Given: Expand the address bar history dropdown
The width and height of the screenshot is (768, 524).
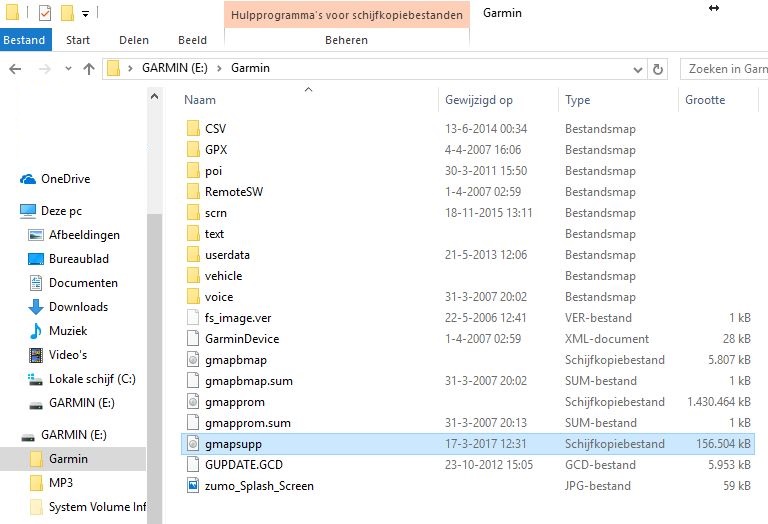Looking at the screenshot, I should [638, 70].
